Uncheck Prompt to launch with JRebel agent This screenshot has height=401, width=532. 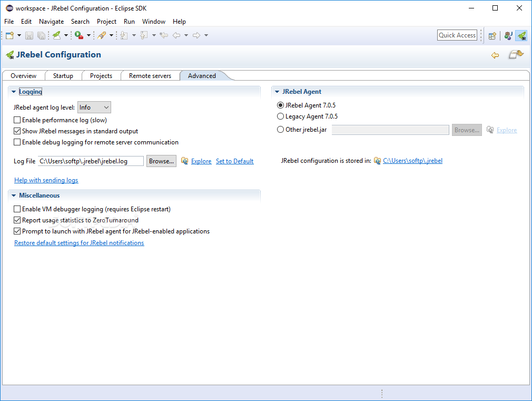click(x=17, y=231)
